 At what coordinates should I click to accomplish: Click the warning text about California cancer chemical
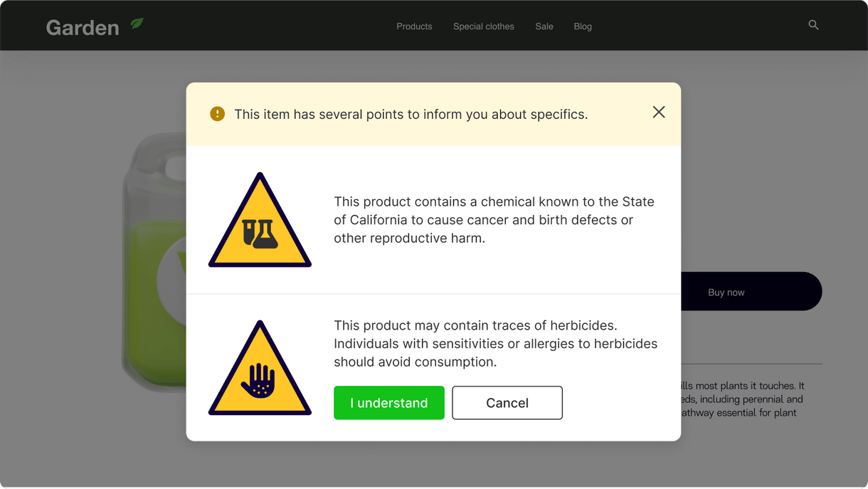click(494, 219)
